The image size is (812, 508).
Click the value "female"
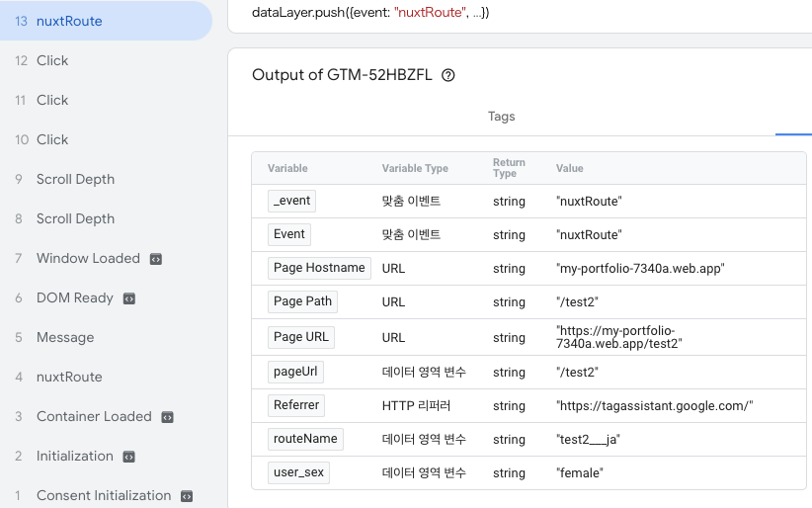tap(580, 473)
